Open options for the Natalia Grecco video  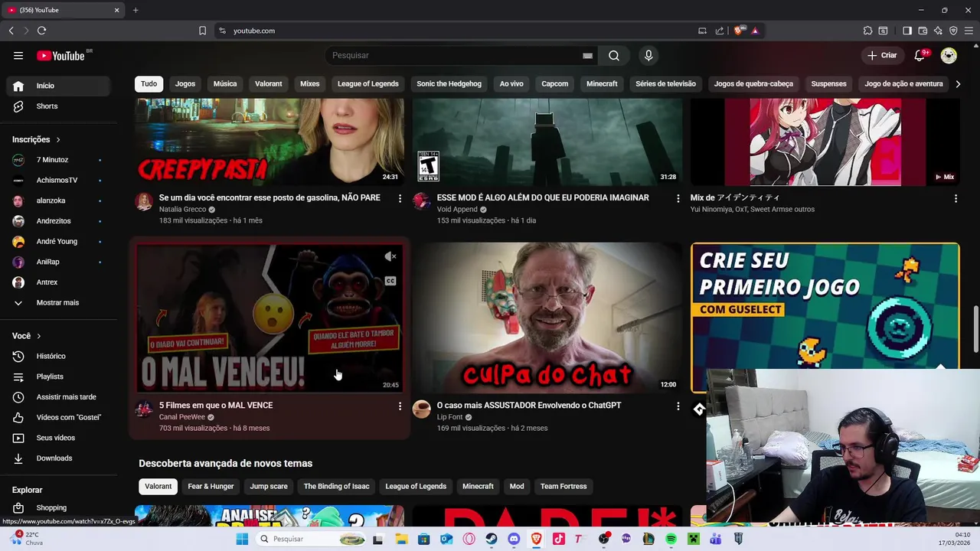(x=400, y=198)
